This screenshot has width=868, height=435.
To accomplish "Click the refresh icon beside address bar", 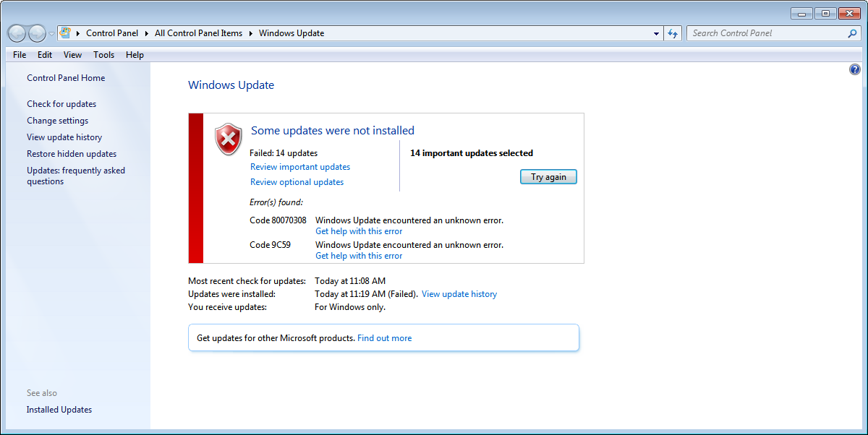I will coord(673,33).
